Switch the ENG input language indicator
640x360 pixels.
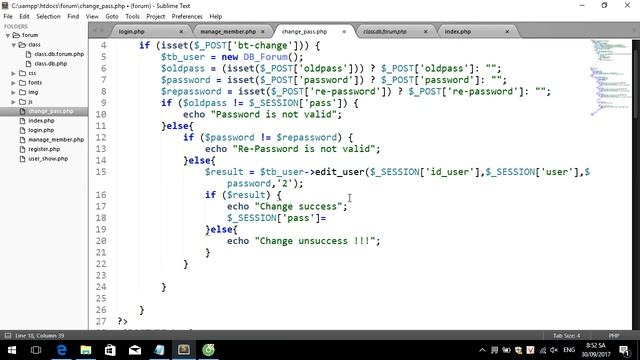coord(569,350)
